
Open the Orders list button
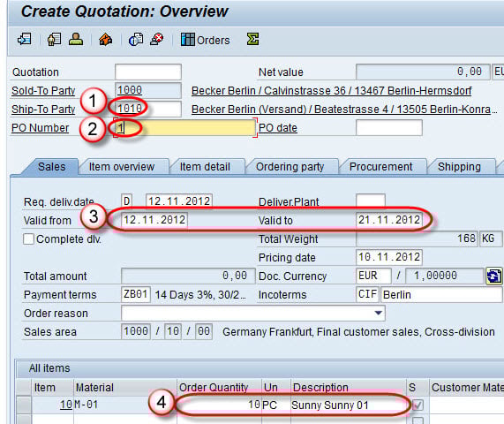[205, 40]
